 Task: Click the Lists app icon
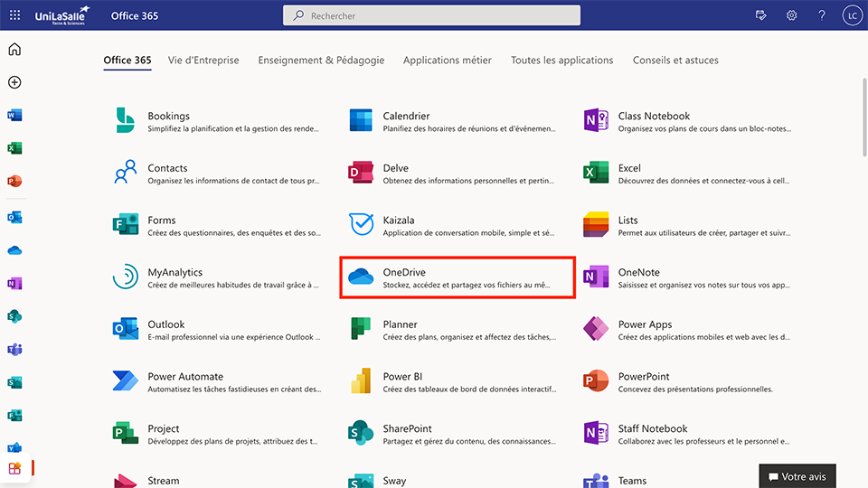coord(596,224)
